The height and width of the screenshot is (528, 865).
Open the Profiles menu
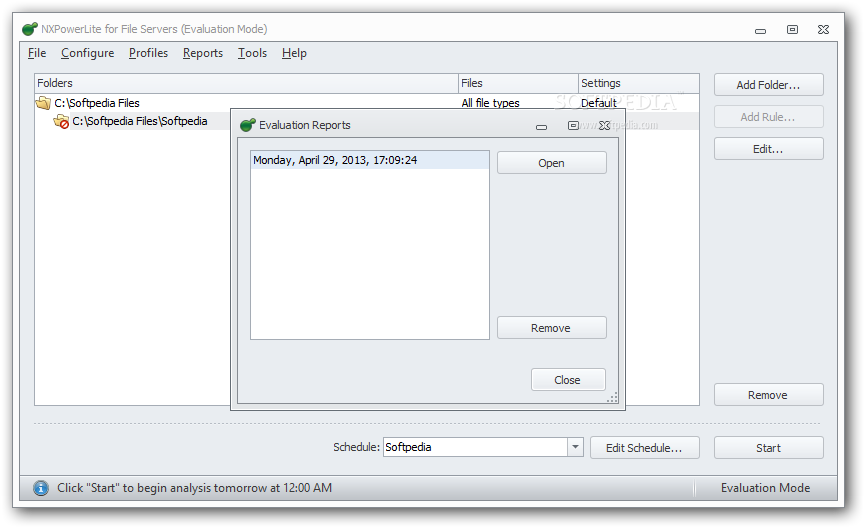148,53
